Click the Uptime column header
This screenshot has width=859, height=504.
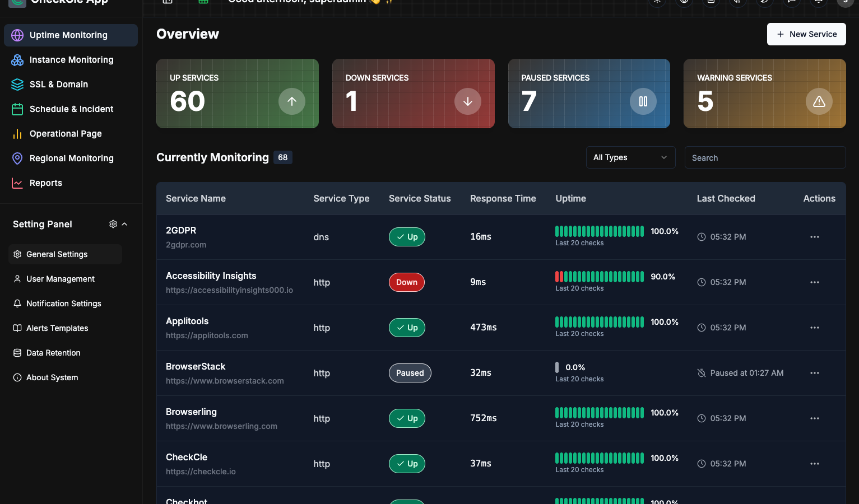[x=570, y=198]
